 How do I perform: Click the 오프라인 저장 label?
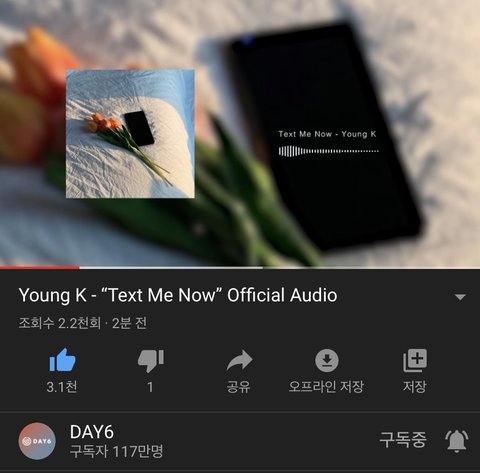point(326,387)
